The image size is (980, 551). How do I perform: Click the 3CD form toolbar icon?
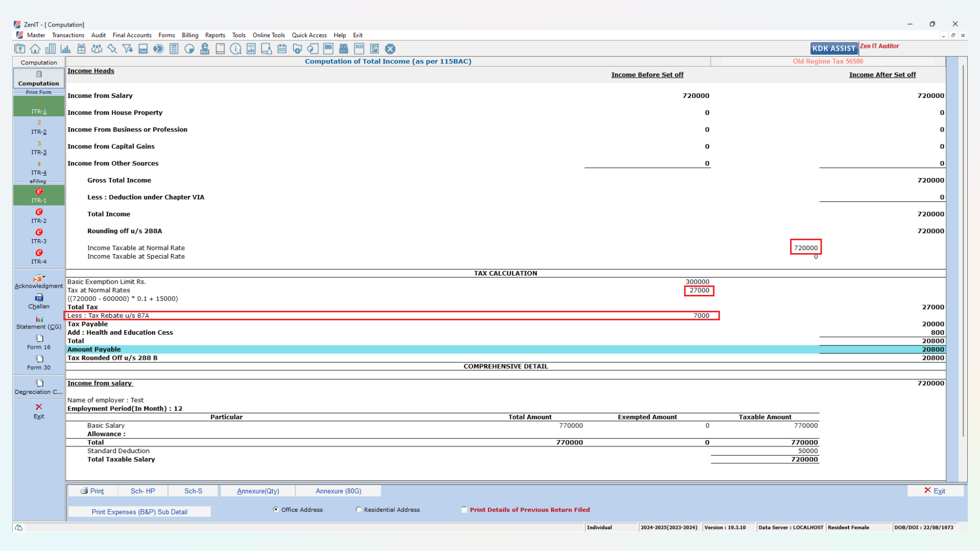tap(359, 49)
